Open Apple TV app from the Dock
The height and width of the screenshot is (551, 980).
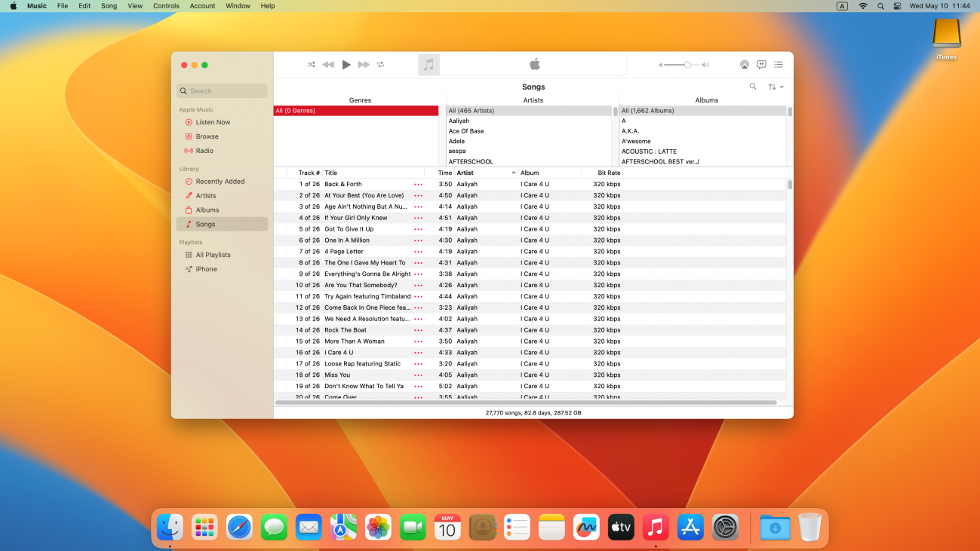point(621,527)
